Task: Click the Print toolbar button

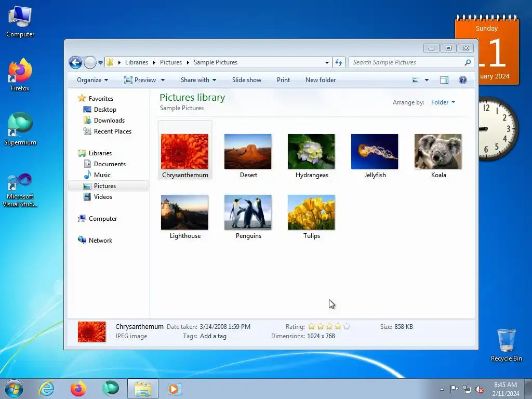Action: point(283,80)
